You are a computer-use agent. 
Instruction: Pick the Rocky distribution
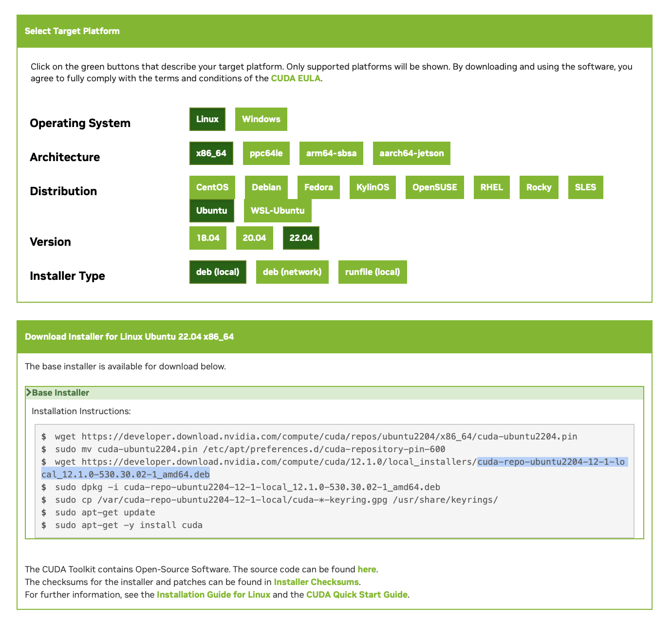(539, 187)
